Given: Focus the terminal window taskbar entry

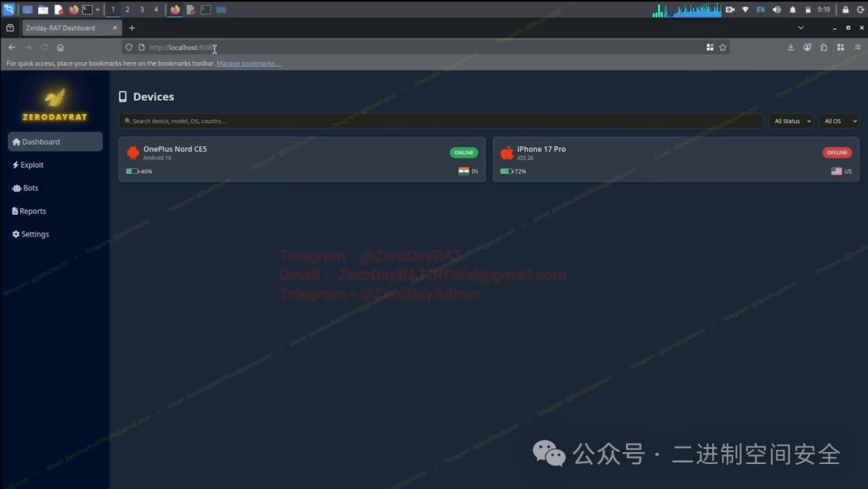Looking at the screenshot, I should click(x=206, y=10).
